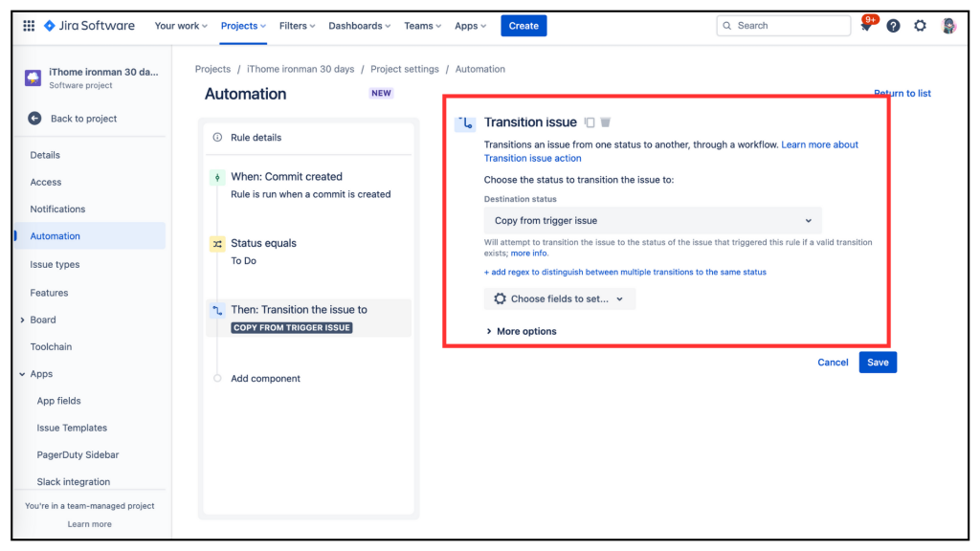This screenshot has height=551, width=980.
Task: Click the Rule details info icon
Action: click(x=217, y=138)
